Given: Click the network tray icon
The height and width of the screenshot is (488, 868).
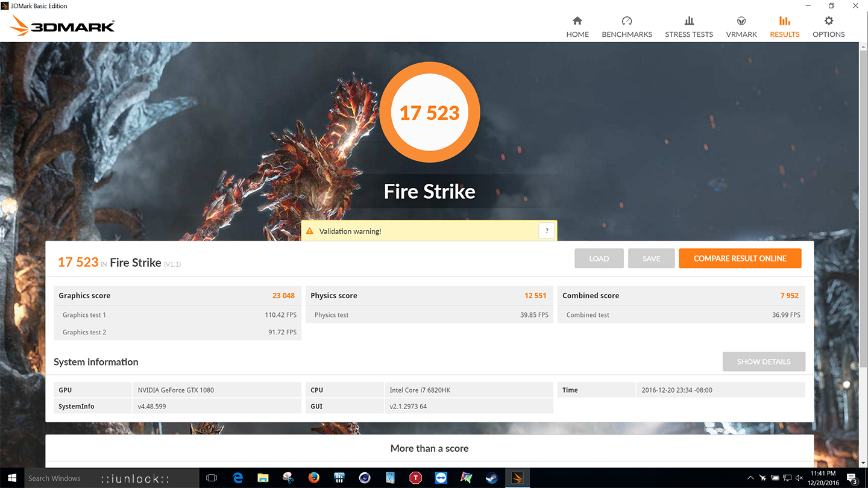Looking at the screenshot, I should [787, 478].
